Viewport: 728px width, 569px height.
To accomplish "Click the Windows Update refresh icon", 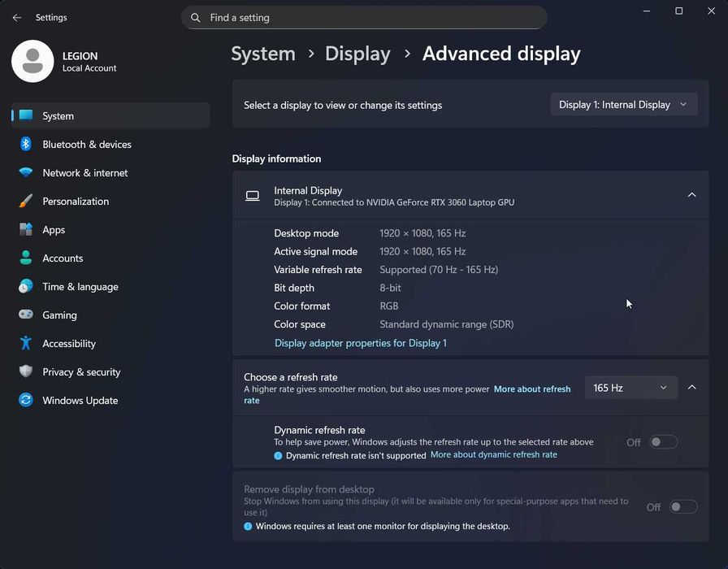I will click(x=26, y=400).
